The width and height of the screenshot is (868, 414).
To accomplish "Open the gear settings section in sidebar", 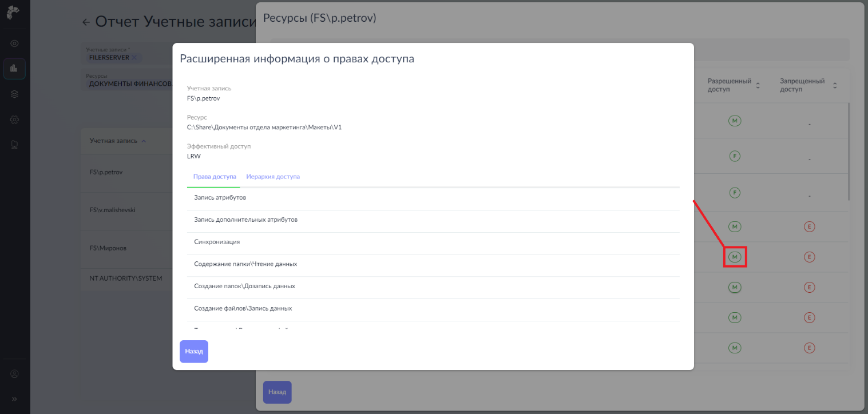I will pyautogui.click(x=15, y=120).
